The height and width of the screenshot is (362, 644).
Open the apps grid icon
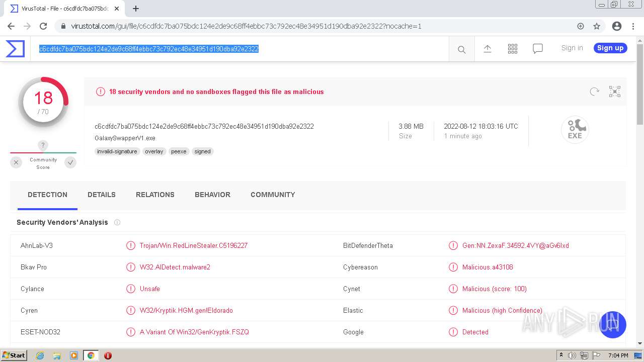pos(513,48)
